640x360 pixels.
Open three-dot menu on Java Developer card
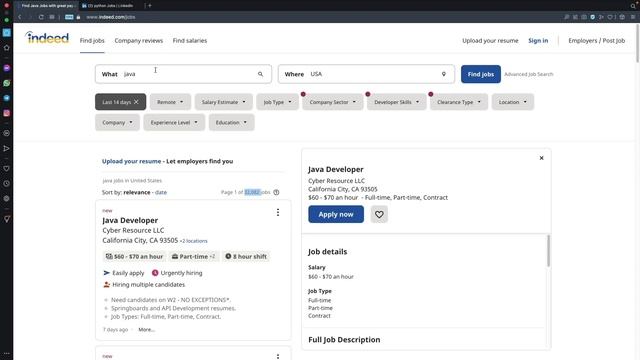point(278,212)
